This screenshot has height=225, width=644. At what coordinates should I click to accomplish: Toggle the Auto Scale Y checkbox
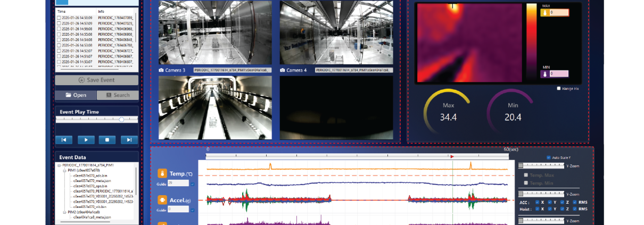(x=549, y=157)
